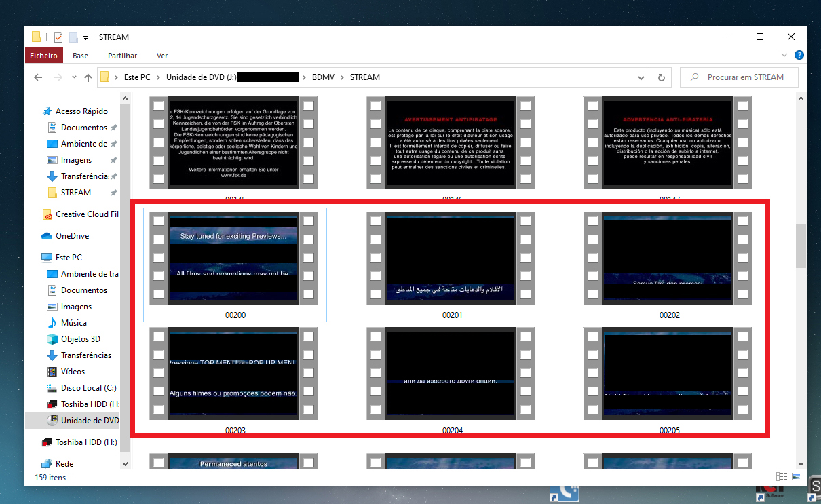Open Customize Quick Access Toolbar dropdown
Image resolution: width=821 pixels, height=504 pixels.
click(x=85, y=37)
